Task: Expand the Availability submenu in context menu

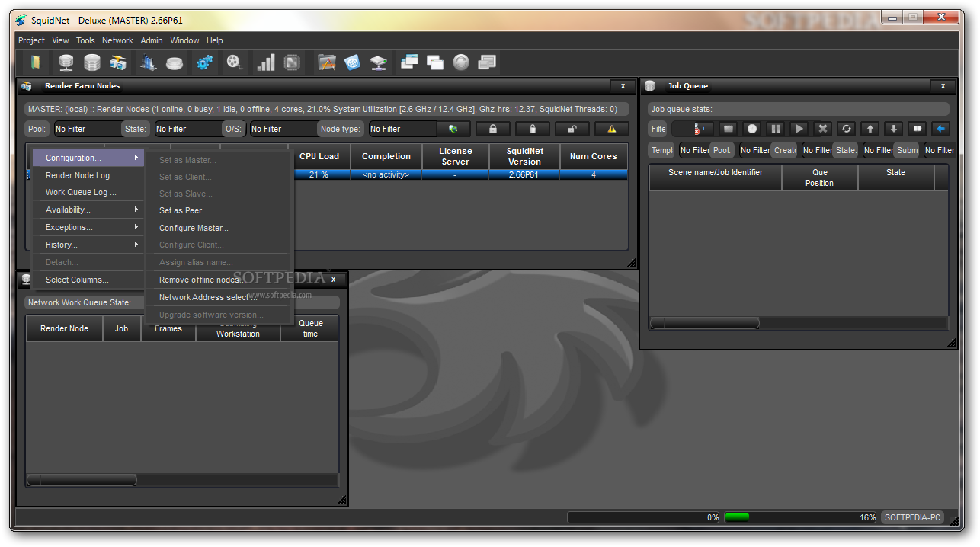Action: point(88,210)
